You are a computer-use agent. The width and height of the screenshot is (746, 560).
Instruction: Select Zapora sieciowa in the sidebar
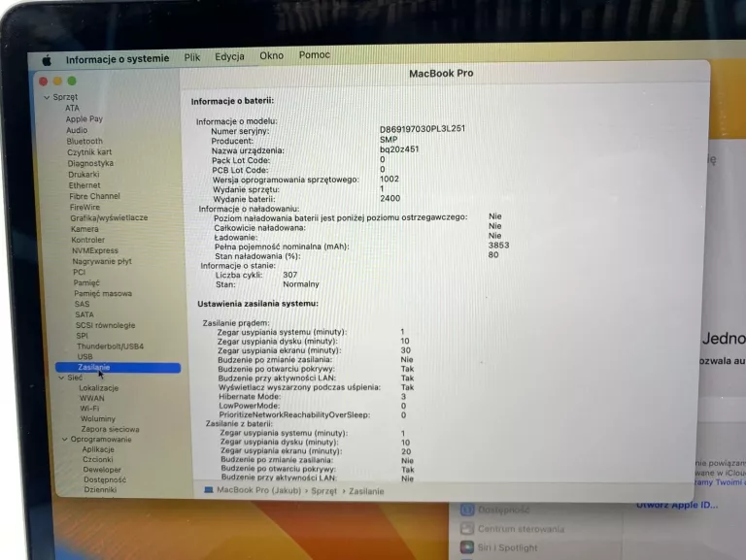111,429
